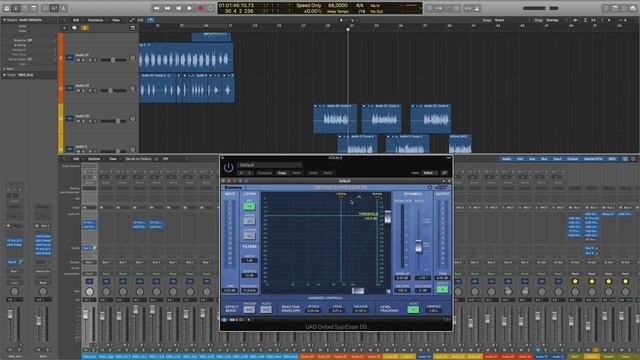640x360 pixels.
Task: Open Edit menu in Mixer
Action: tap(76, 159)
